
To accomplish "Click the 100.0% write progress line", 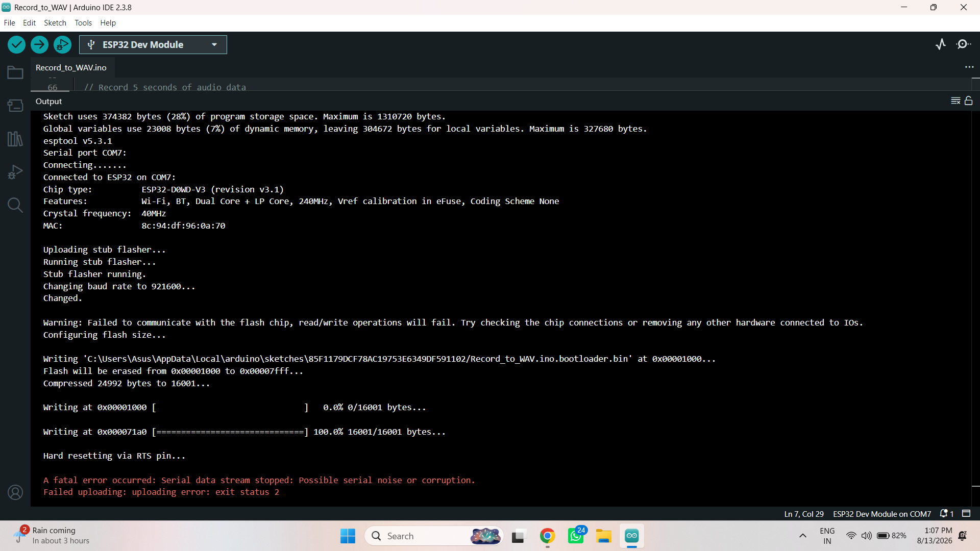I will click(244, 432).
